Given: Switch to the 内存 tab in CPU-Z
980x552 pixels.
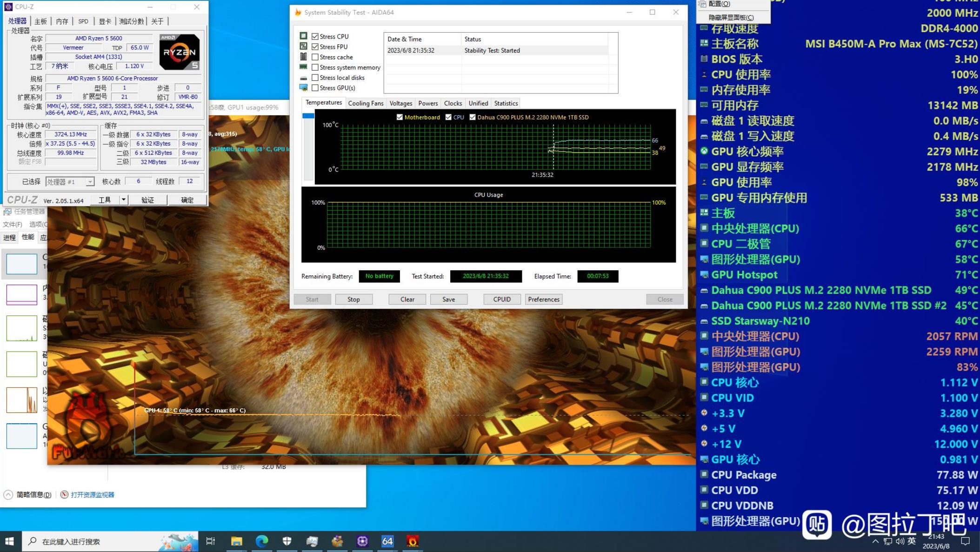Looking at the screenshot, I should (62, 21).
